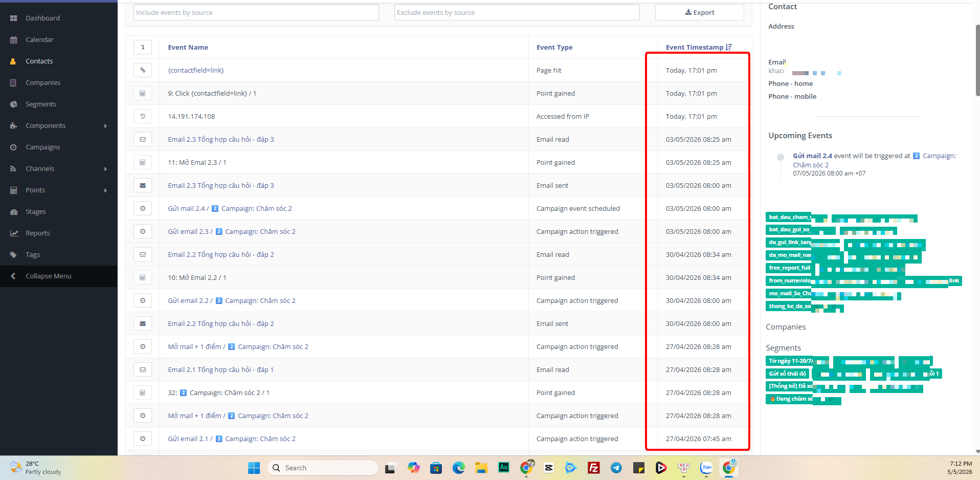Click the Reports line chart icon
Image resolution: width=980 pixels, height=480 pixels.
pos(13,233)
